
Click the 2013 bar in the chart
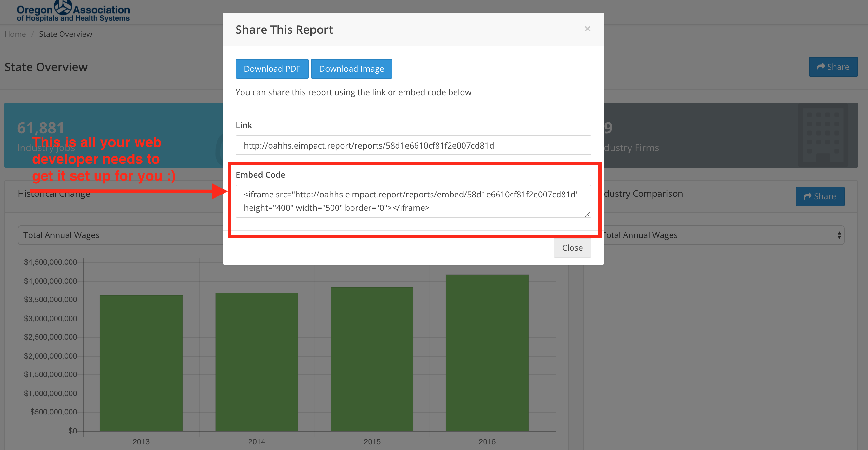(x=141, y=363)
